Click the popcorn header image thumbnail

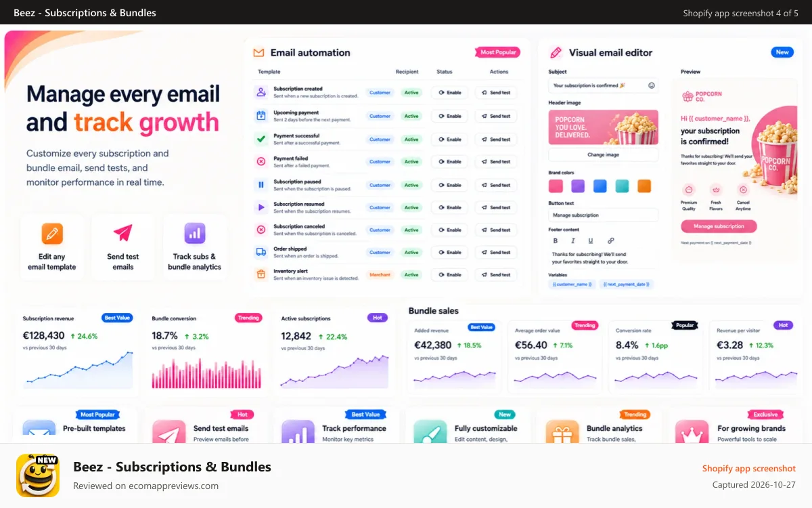tap(603, 127)
